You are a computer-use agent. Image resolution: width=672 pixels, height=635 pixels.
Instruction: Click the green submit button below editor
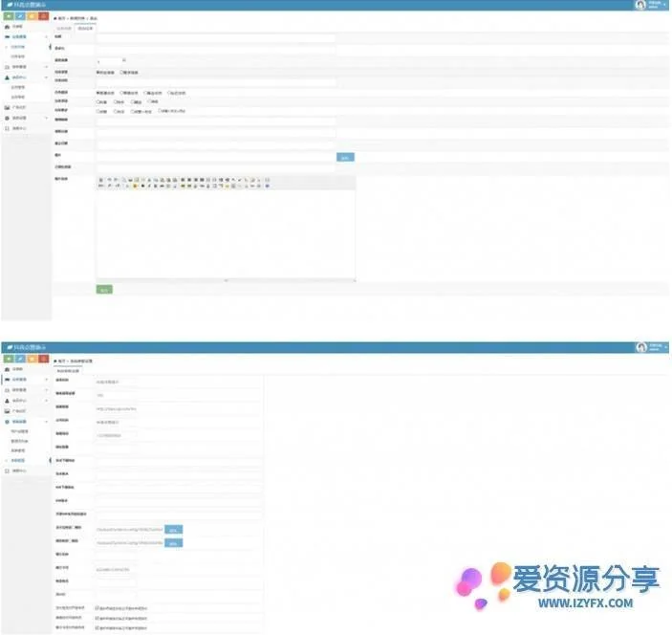click(104, 289)
